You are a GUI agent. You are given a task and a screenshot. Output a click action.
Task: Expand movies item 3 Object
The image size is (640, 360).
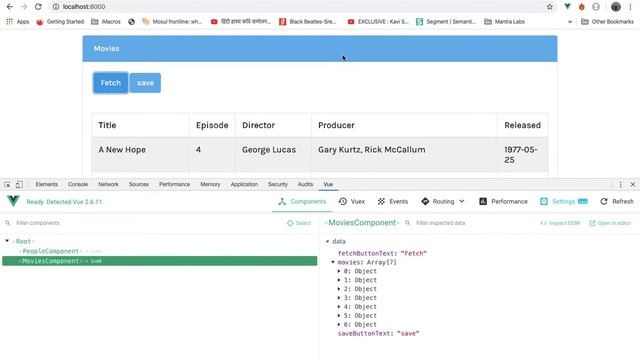[x=339, y=298]
